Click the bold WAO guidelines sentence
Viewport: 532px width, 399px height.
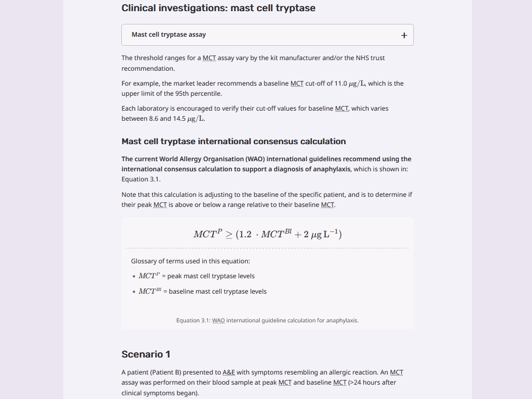267,164
